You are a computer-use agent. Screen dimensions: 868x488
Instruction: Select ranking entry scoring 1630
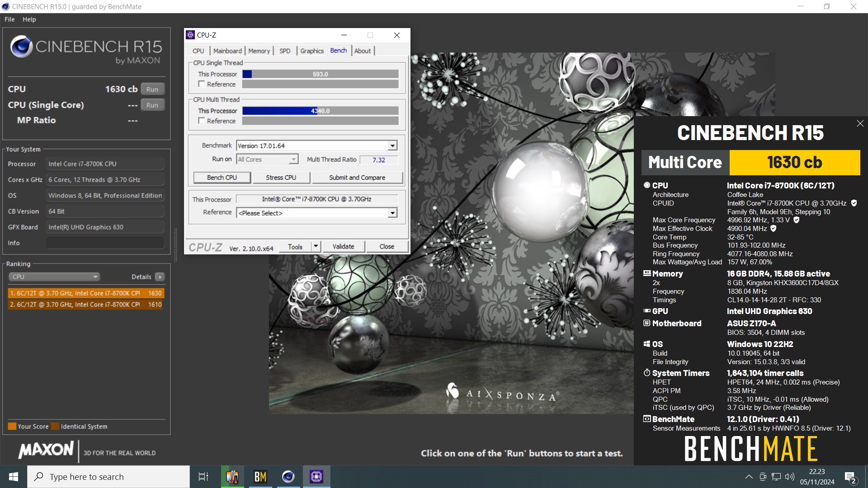coord(86,293)
